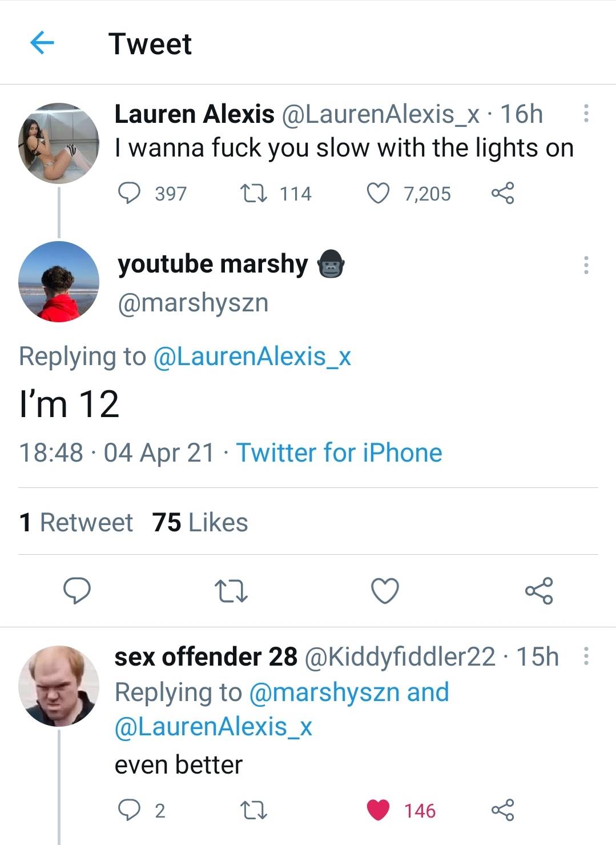
Task: Retweet the "even better" reply
Action: [x=253, y=810]
